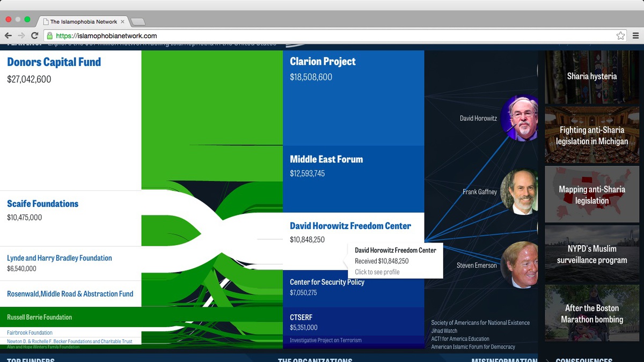This screenshot has width=644, height=362.
Task: Reload the page with the refresh icon
Action: 35,35
